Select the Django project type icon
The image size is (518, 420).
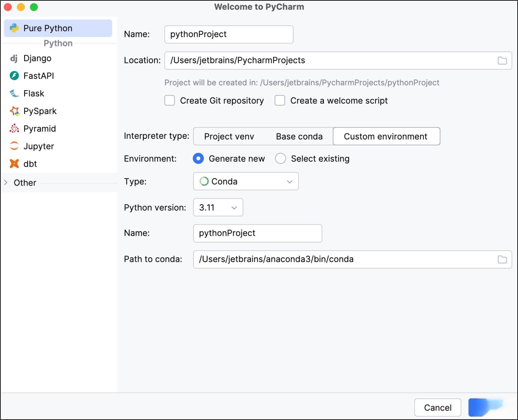14,59
